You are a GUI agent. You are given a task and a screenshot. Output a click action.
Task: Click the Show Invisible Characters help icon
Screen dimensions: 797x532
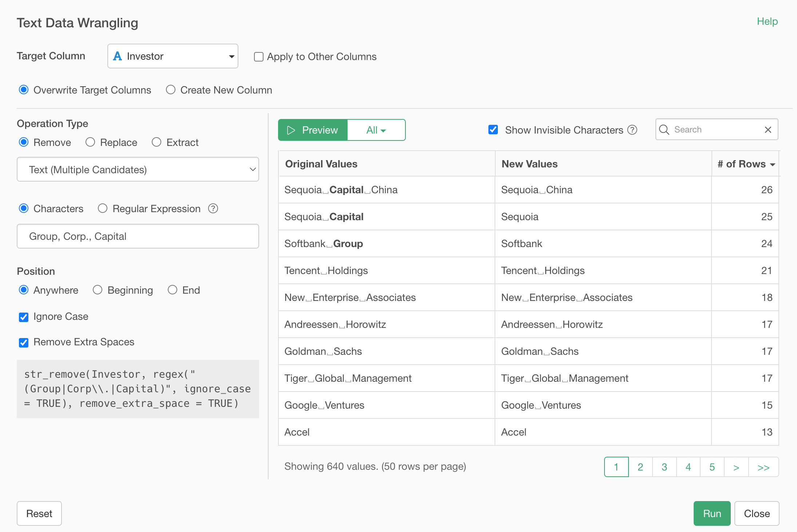click(x=633, y=130)
